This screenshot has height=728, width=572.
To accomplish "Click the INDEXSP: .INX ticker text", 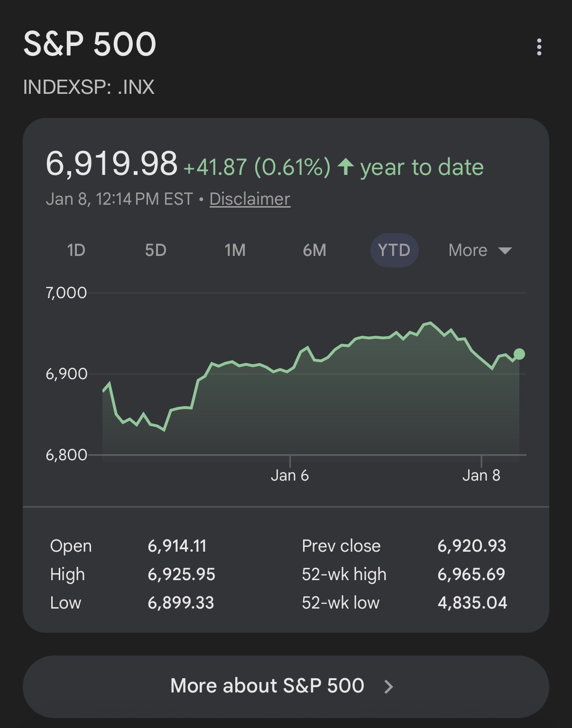I will point(89,87).
